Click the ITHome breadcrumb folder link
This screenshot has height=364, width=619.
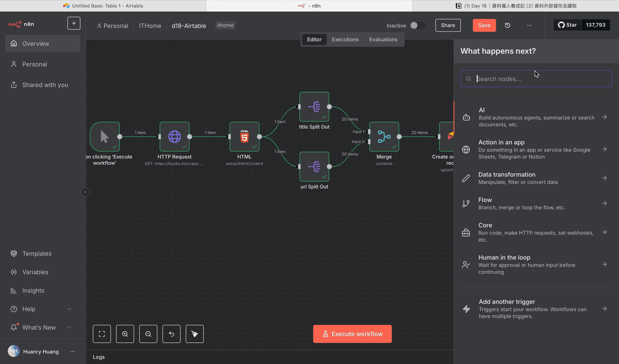click(x=150, y=26)
